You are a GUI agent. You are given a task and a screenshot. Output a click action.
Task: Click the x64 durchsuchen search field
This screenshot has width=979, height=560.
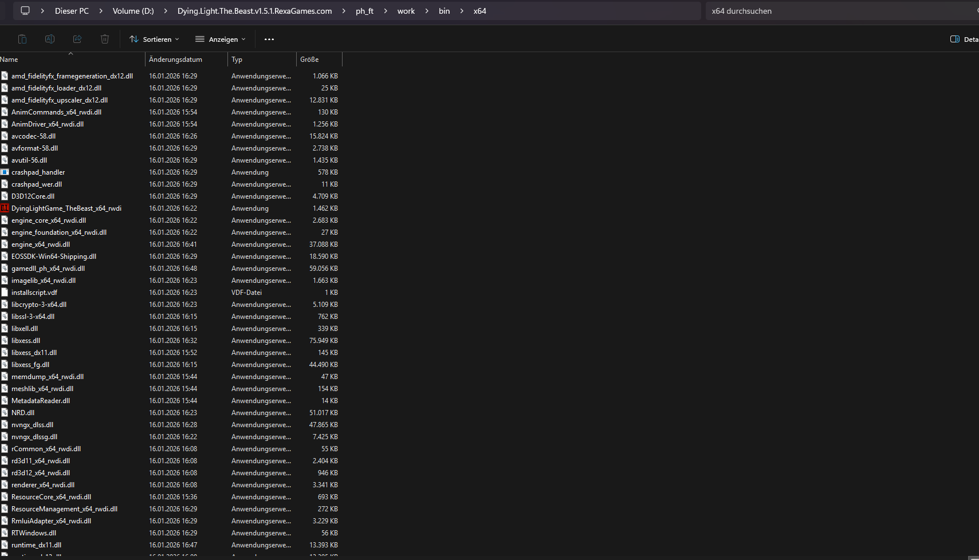pos(842,11)
